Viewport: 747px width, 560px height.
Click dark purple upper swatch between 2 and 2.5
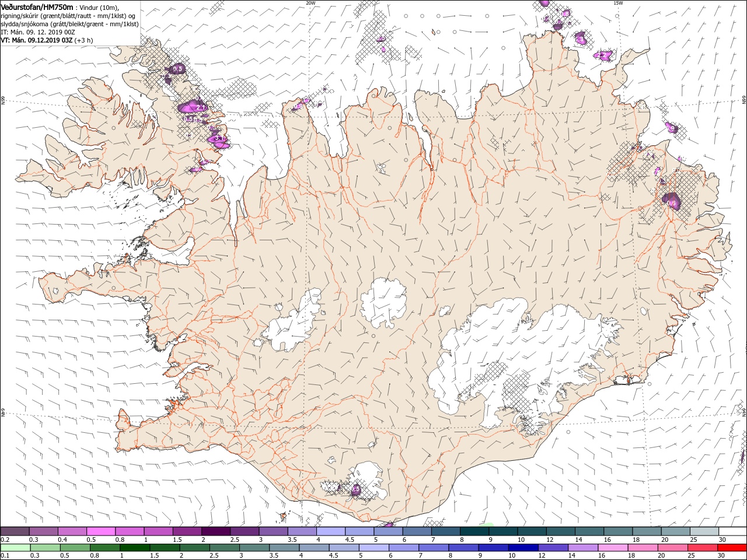(x=215, y=531)
